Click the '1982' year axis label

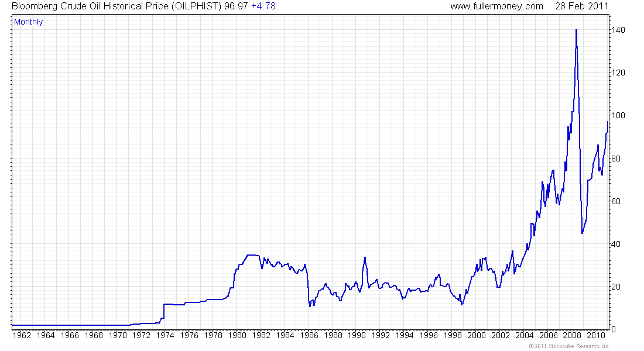(x=261, y=335)
